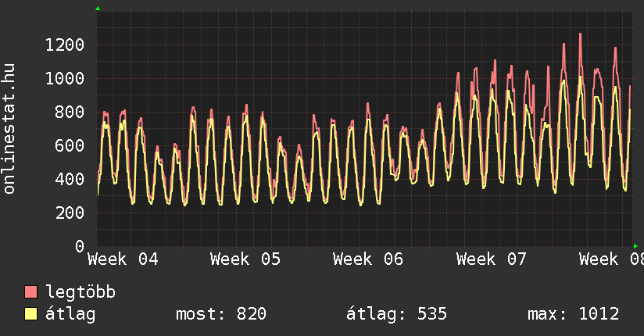
Task: Click the 1000 Y-axis value
Action: point(64,78)
